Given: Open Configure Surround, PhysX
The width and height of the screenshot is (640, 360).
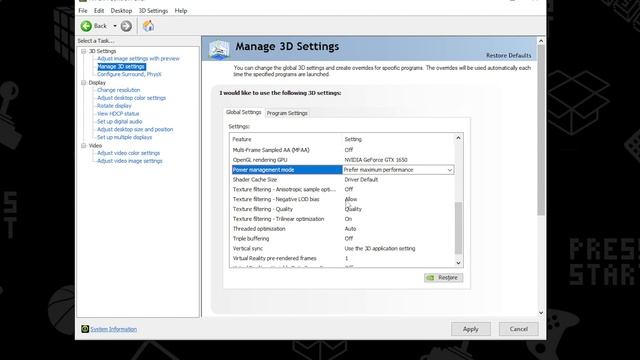Looking at the screenshot, I should pyautogui.click(x=129, y=74).
